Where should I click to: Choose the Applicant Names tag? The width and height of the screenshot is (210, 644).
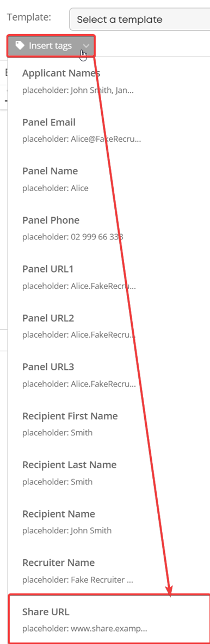(x=109, y=81)
